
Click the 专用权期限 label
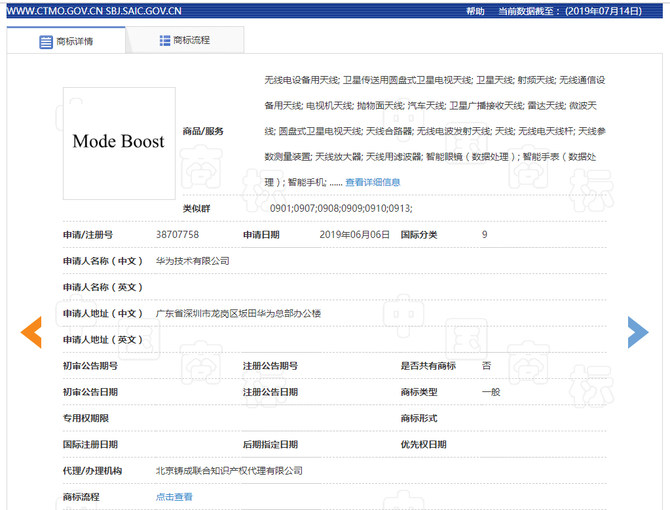coord(85,418)
